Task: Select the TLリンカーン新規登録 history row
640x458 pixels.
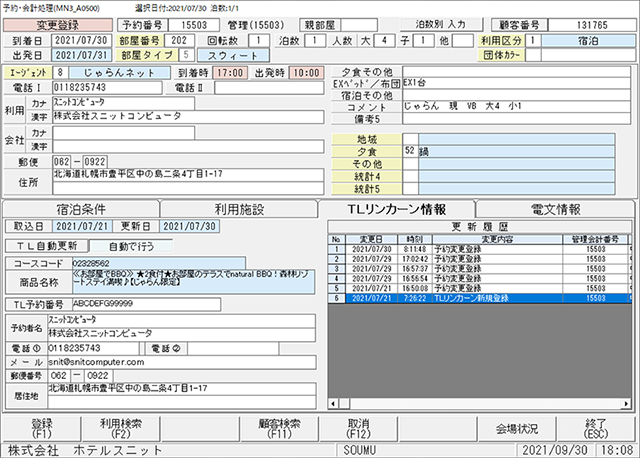Action: pyautogui.click(x=479, y=298)
